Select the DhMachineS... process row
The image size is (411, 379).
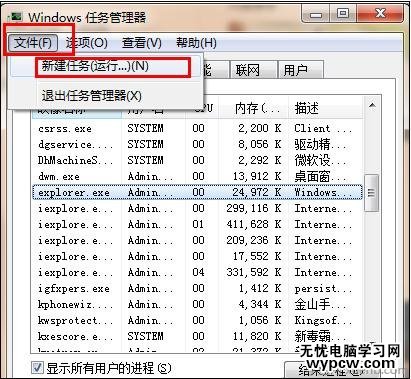click(x=197, y=160)
